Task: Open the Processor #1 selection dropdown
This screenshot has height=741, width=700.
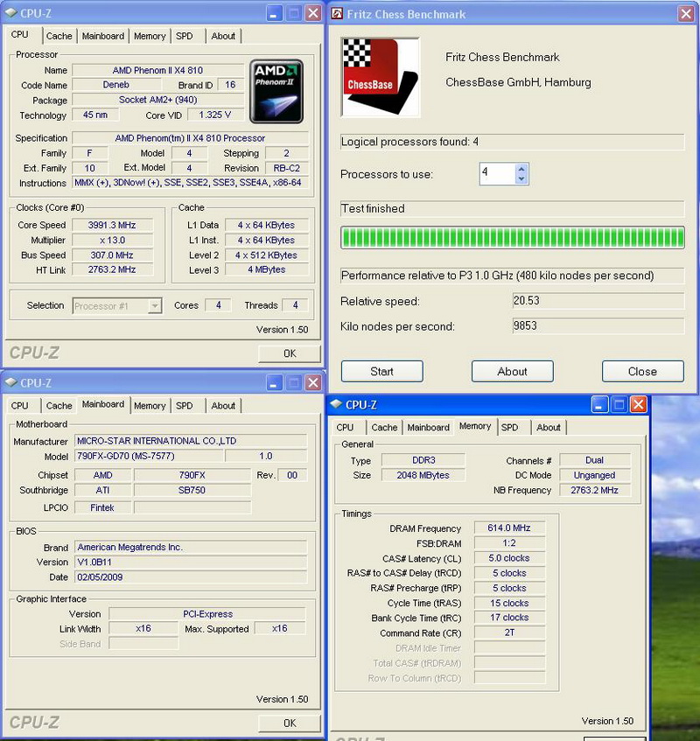Action: (x=154, y=305)
